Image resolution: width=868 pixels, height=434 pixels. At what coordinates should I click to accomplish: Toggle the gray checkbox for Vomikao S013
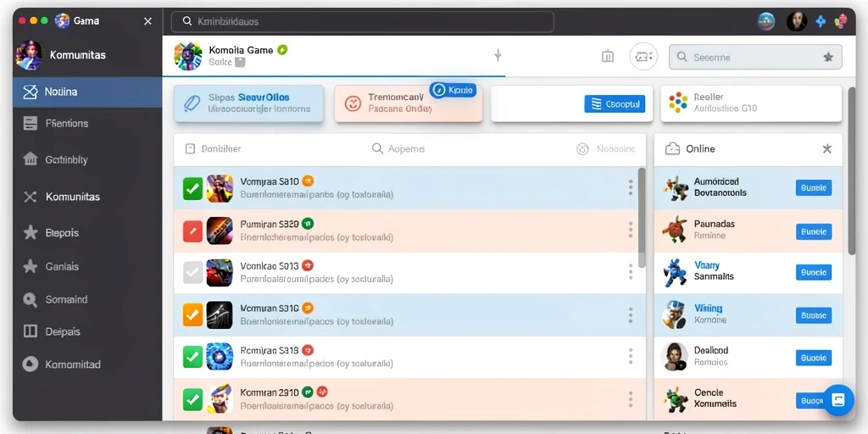pos(192,272)
